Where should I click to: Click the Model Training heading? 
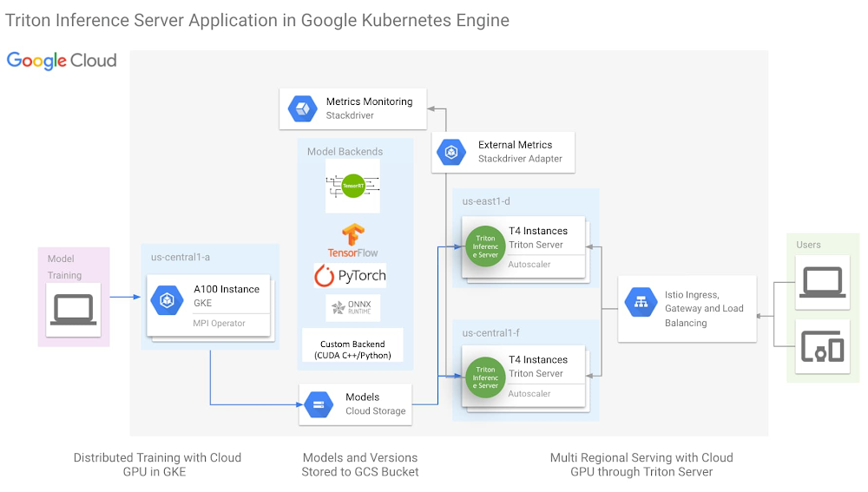pos(64,266)
